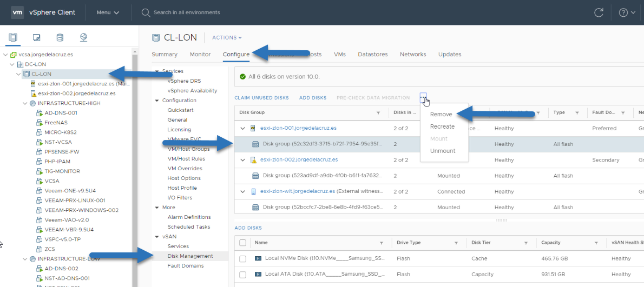Collapse the INFRASTRUCTURE-LOW resource pool
Image resolution: width=644 pixels, height=287 pixels.
(x=25, y=259)
